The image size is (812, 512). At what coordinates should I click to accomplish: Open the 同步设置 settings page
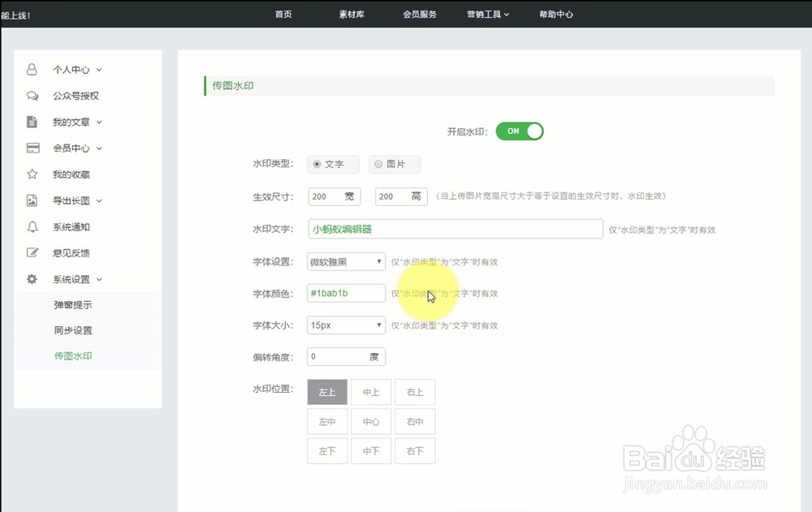tap(71, 330)
